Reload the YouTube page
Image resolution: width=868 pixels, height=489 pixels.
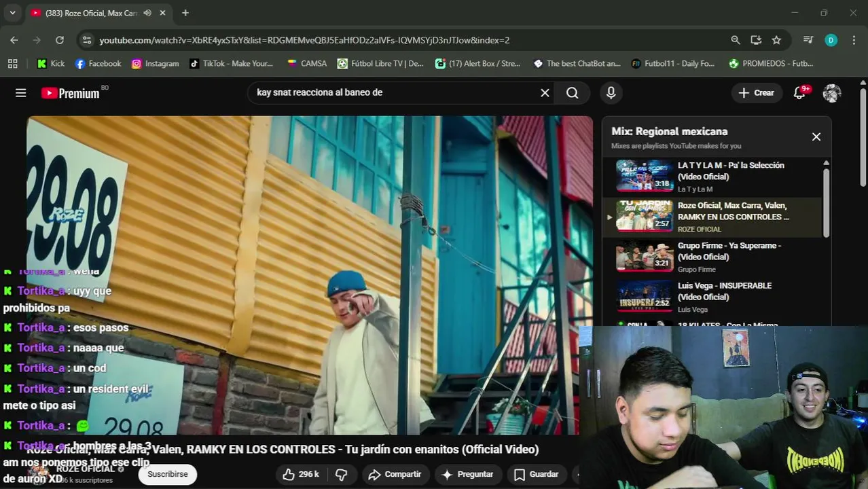coord(60,40)
